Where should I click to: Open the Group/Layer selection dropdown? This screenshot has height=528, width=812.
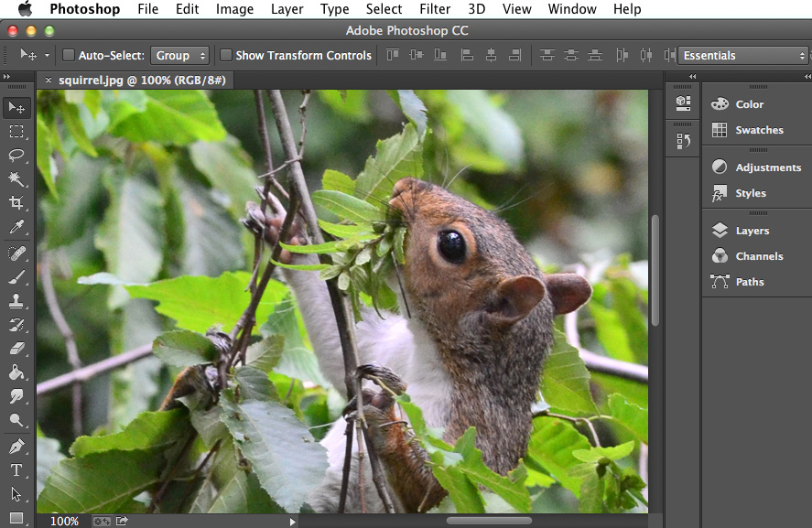tap(179, 55)
